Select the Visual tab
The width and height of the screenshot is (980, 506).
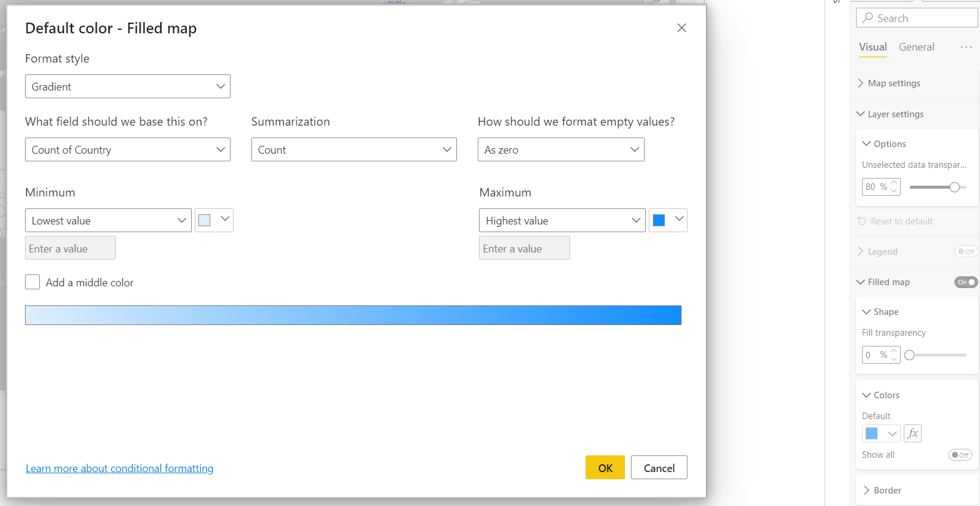tap(873, 47)
